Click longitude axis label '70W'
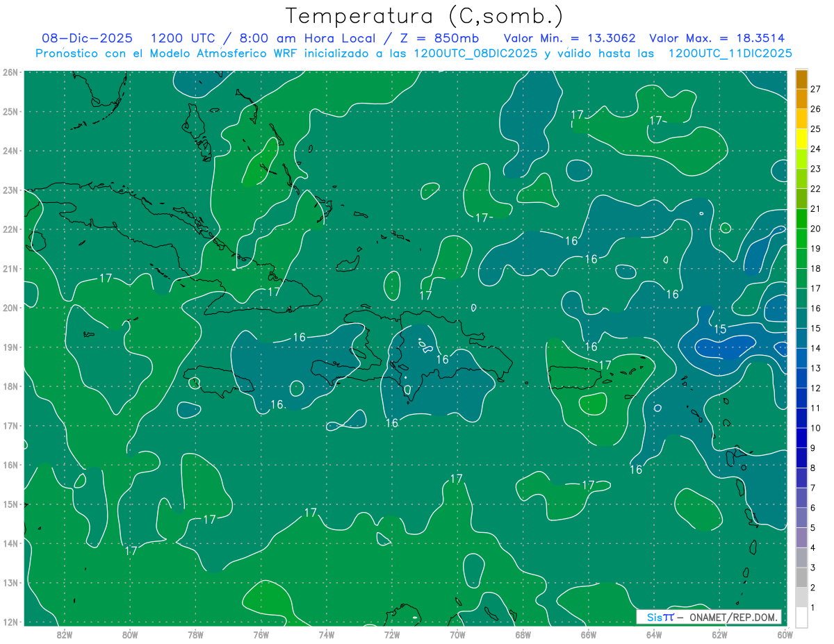 457,634
